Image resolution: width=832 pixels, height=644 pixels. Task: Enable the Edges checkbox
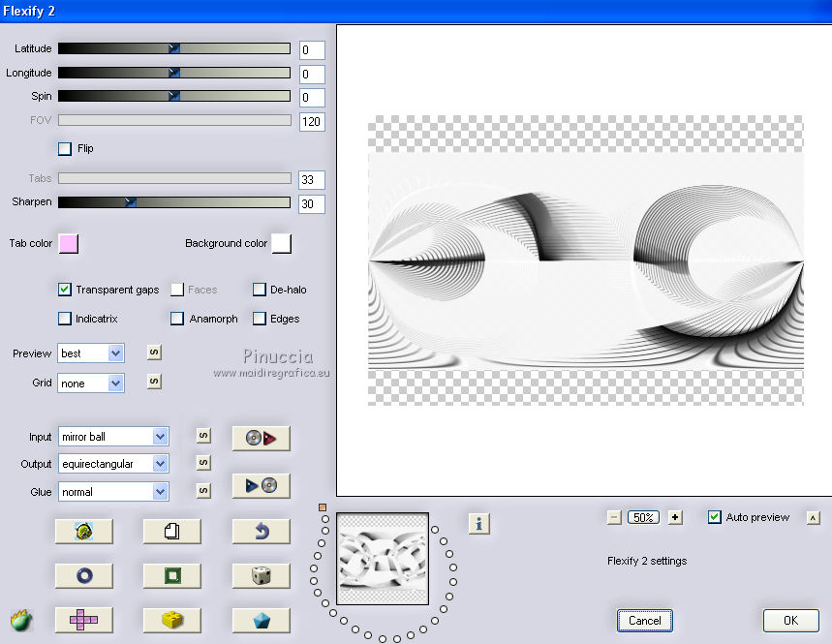coord(259,319)
